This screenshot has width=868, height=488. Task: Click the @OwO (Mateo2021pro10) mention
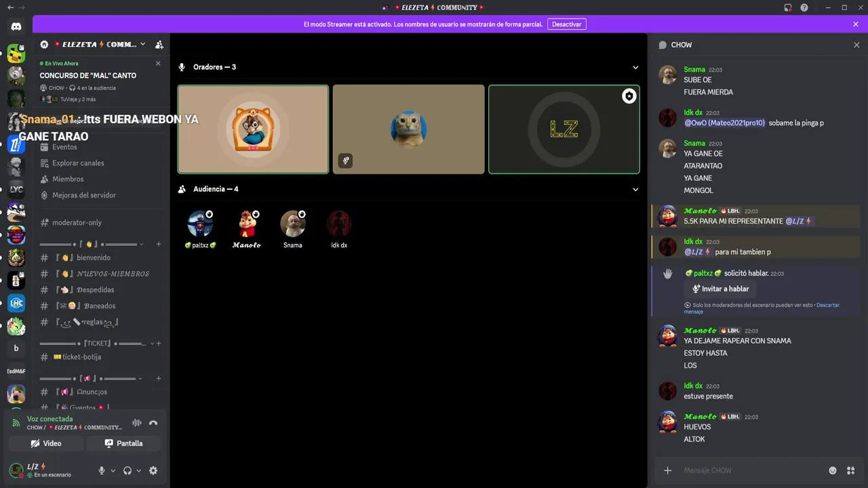[x=724, y=123]
